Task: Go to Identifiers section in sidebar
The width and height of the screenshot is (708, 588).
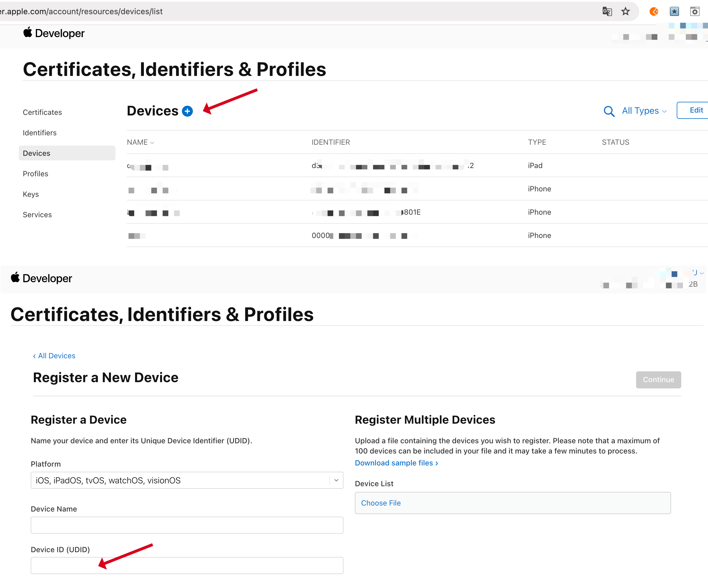Action: (x=40, y=133)
